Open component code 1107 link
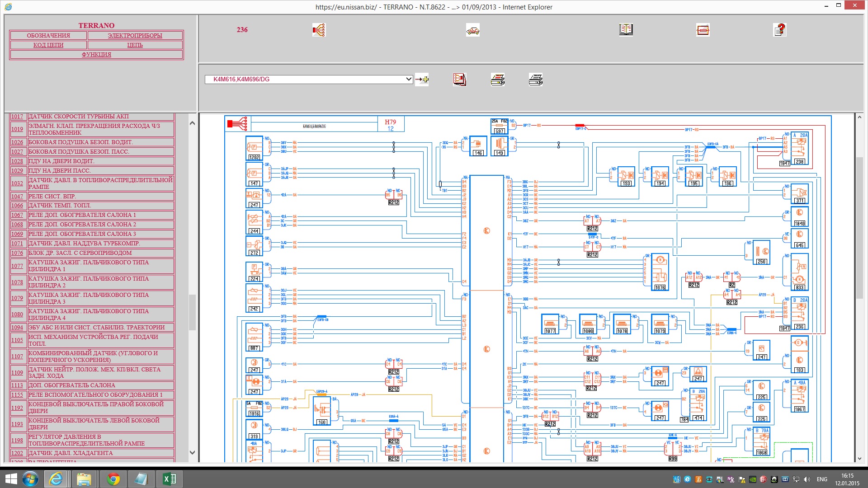 [17, 357]
